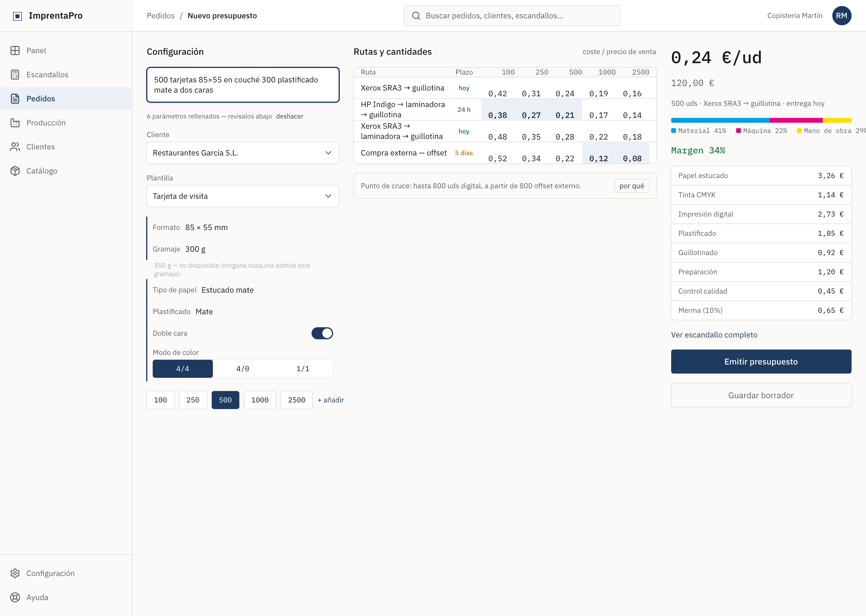This screenshot has width=866, height=616.
Task: Click the Escandallos calculator icon
Action: (x=15, y=75)
